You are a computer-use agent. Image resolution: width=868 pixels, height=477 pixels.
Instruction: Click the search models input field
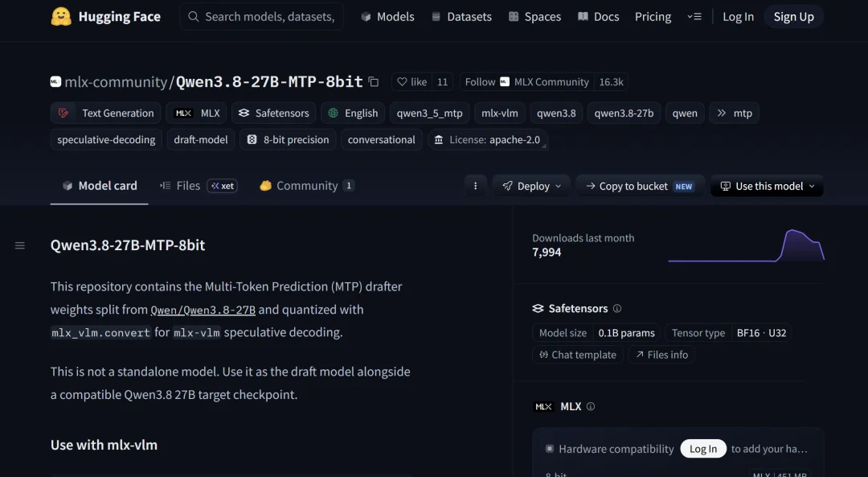(262, 17)
